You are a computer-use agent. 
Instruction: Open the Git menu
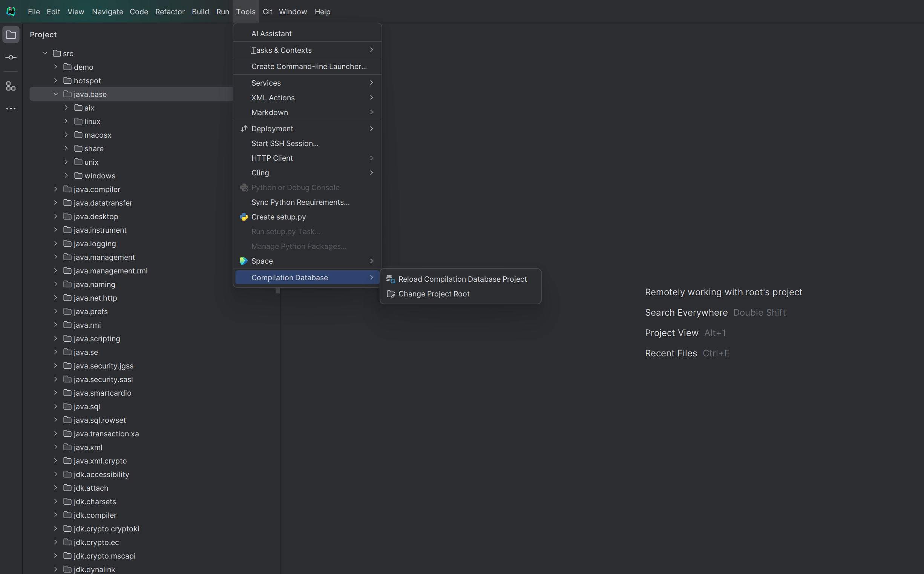coord(267,12)
